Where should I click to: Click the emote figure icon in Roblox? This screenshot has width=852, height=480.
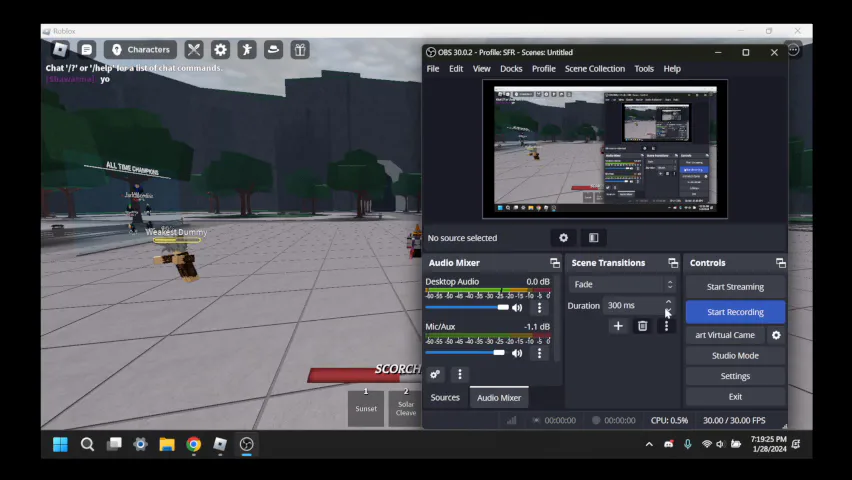[x=247, y=49]
